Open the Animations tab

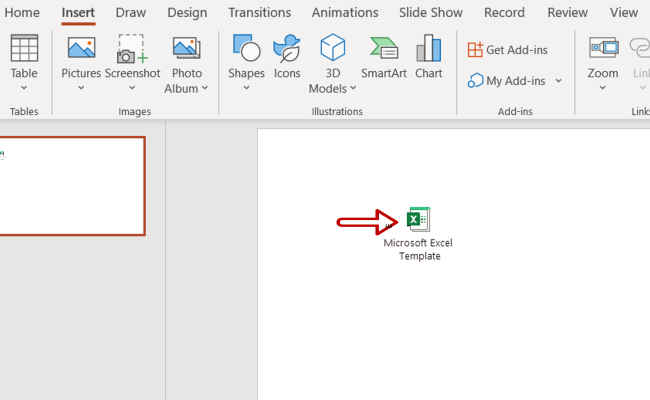345,12
